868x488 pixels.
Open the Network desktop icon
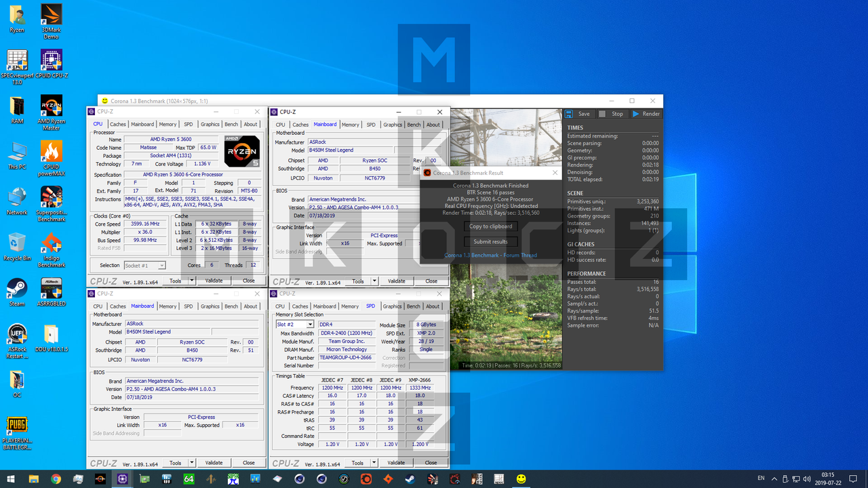click(x=17, y=201)
